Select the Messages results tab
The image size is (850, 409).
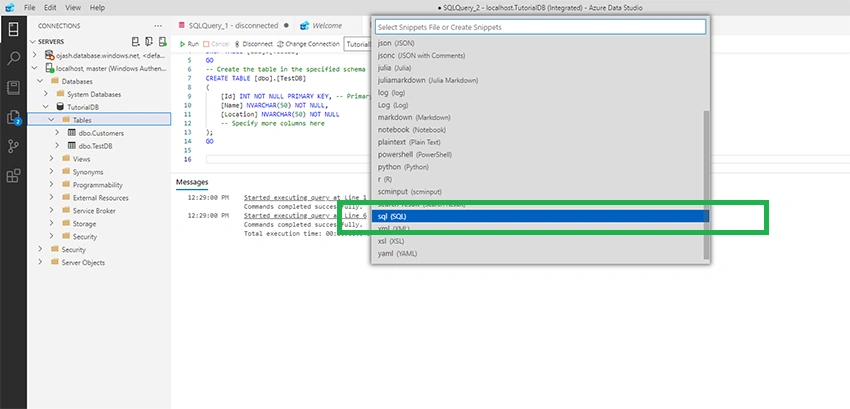192,182
